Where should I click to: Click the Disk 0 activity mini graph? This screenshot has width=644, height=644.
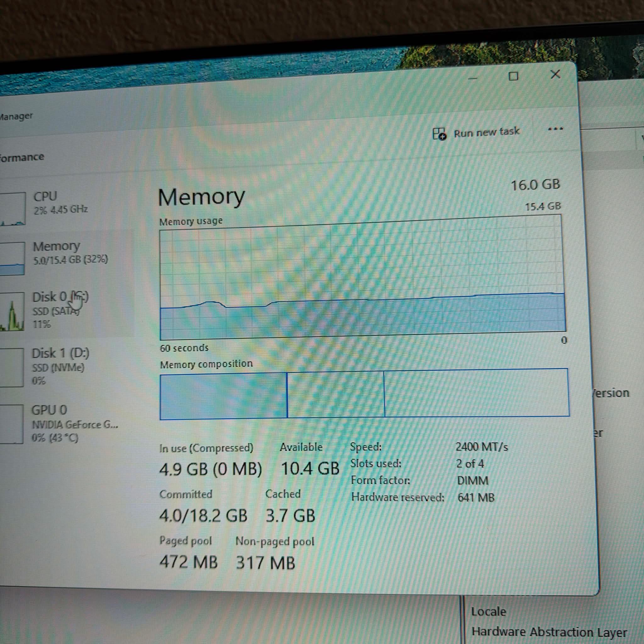[12, 312]
